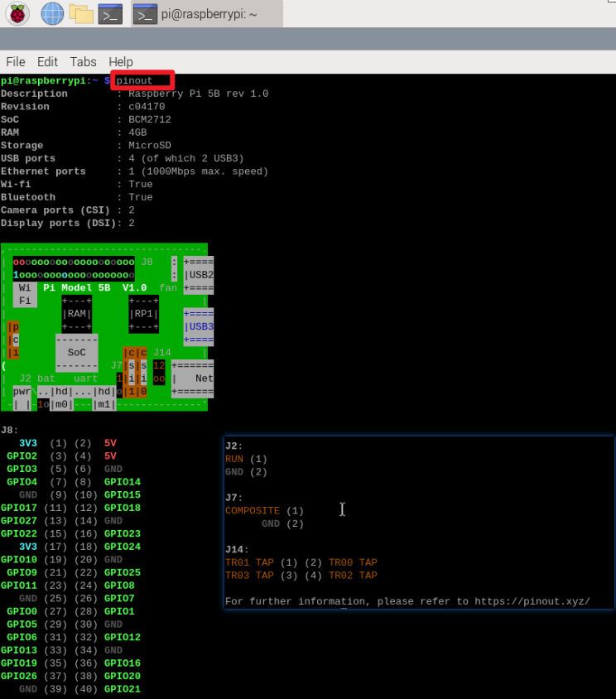616x699 pixels.
Task: Click the 'Camera ports (CSI)' line
Action: click(x=68, y=210)
